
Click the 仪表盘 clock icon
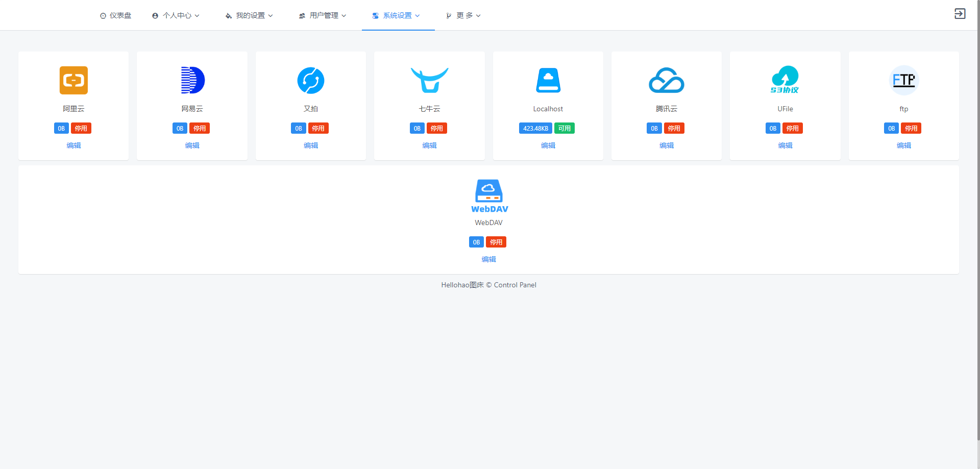click(x=103, y=16)
